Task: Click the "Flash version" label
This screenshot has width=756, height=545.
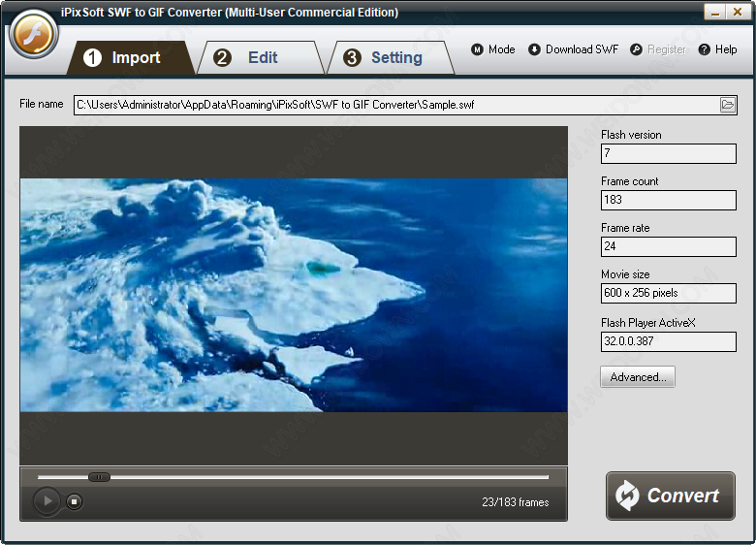Action: [631, 135]
